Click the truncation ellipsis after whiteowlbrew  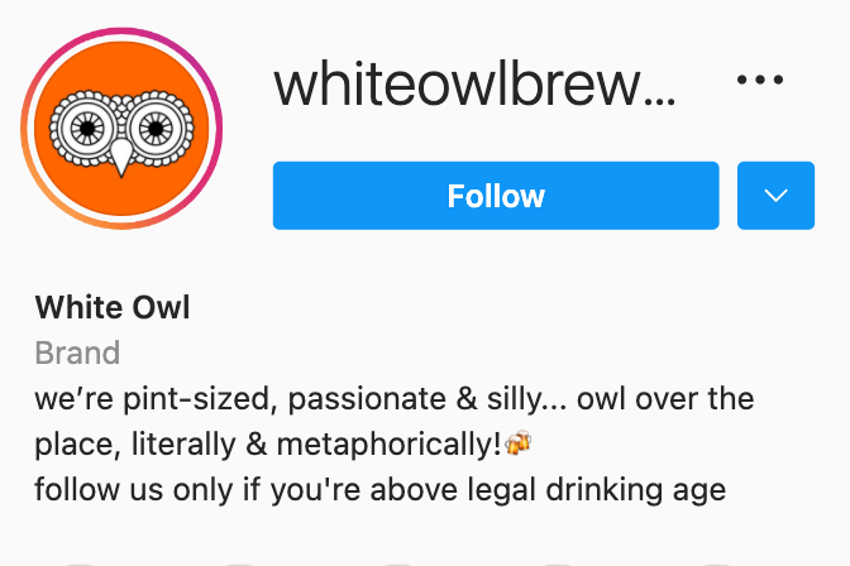point(661,101)
